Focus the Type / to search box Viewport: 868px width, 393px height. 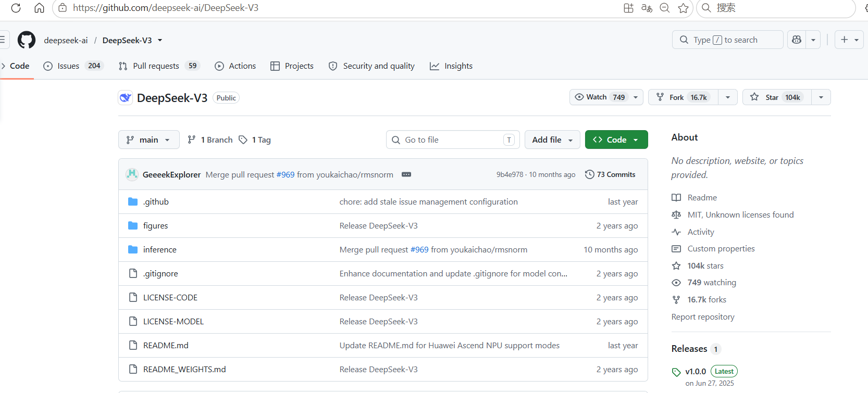click(728, 40)
